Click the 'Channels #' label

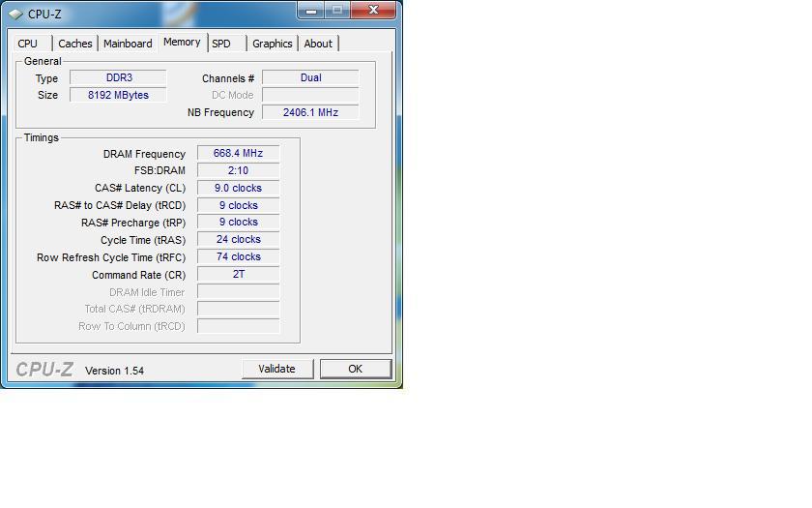[228, 78]
